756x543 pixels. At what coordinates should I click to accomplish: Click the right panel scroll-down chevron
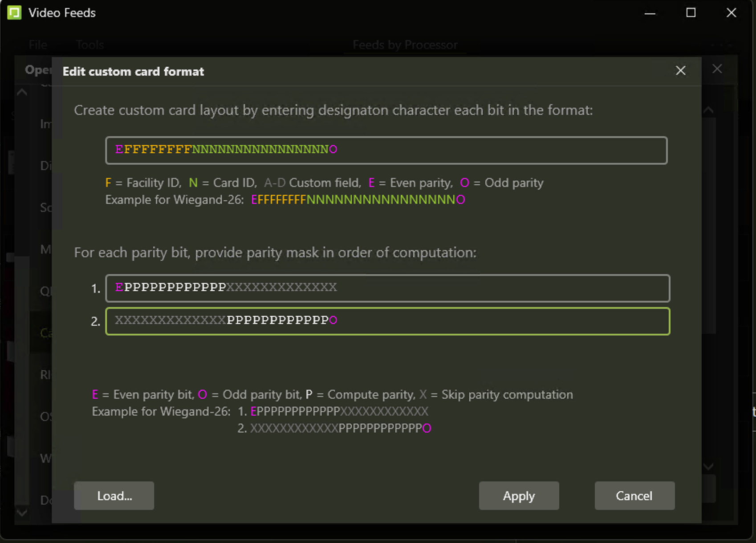click(708, 466)
